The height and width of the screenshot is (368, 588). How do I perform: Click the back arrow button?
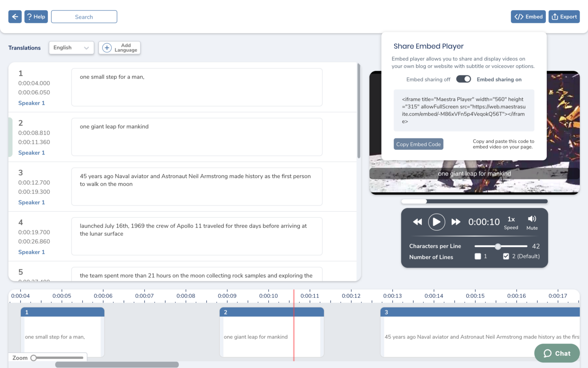15,17
